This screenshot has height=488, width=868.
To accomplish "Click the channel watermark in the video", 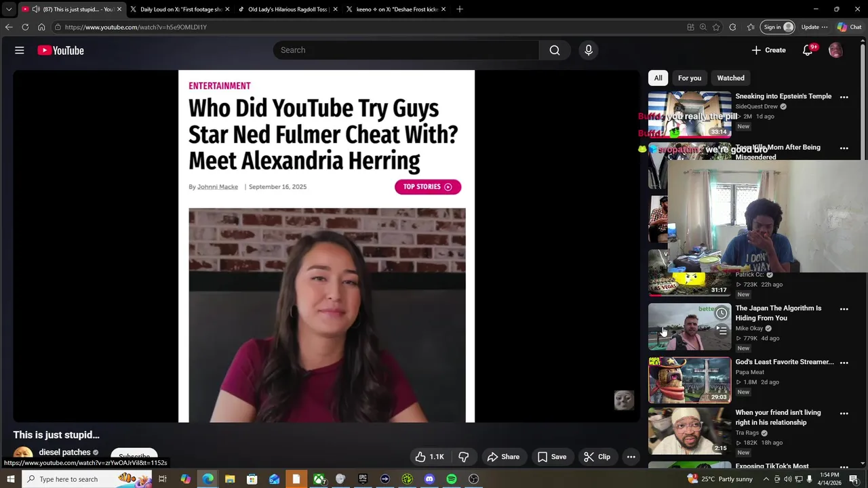I will [x=624, y=400].
